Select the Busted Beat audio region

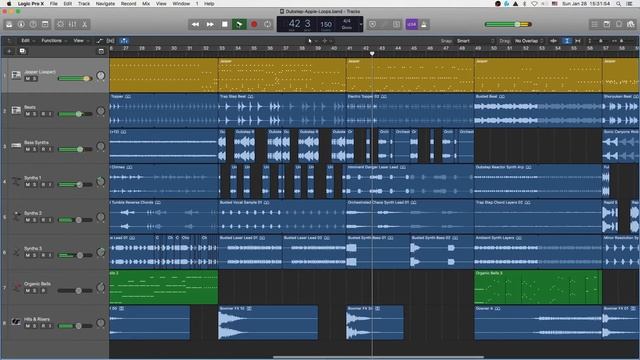point(538,111)
